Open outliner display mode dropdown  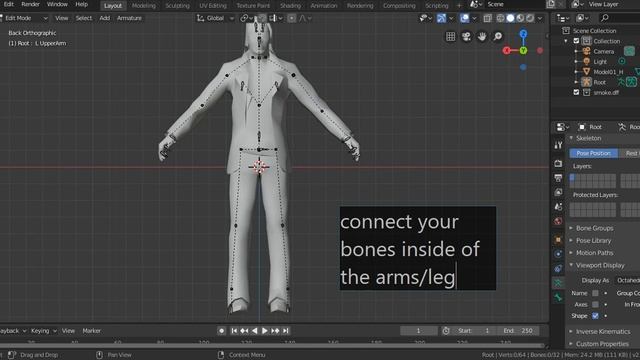pyautogui.click(x=563, y=18)
